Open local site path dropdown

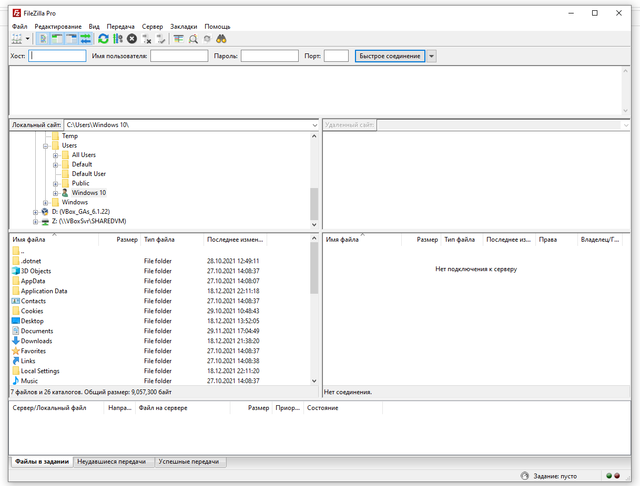coord(315,125)
